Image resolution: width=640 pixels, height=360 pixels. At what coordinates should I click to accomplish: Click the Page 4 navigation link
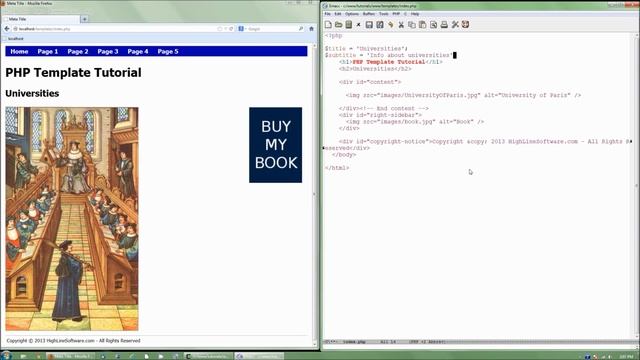pos(138,51)
